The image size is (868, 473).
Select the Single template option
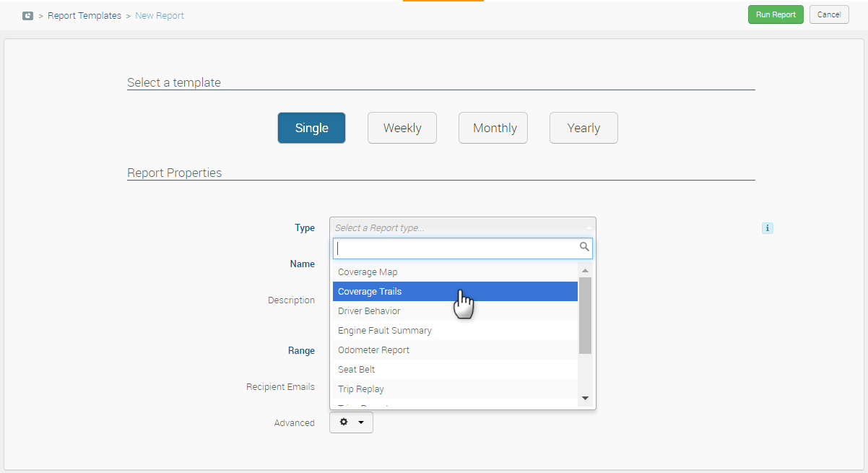point(311,128)
